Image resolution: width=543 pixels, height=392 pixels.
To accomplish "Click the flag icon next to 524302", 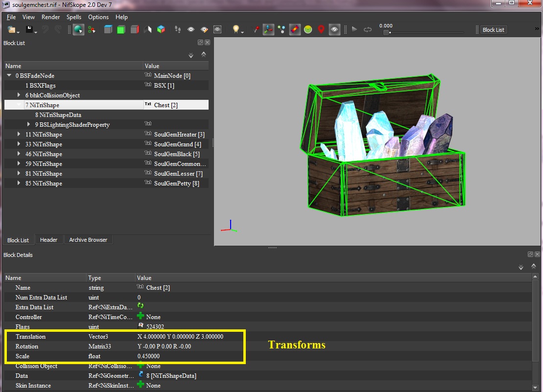I will click(141, 325).
